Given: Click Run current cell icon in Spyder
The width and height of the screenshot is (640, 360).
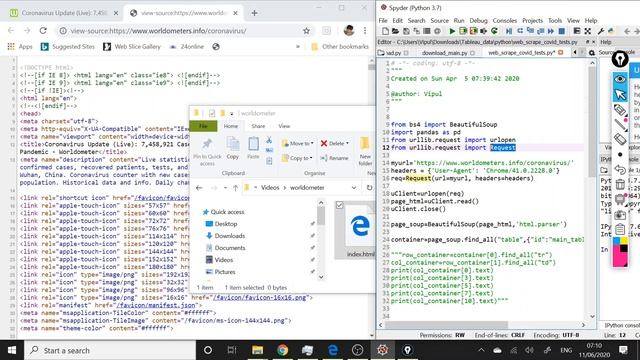Looking at the screenshot, I should tap(463, 31).
